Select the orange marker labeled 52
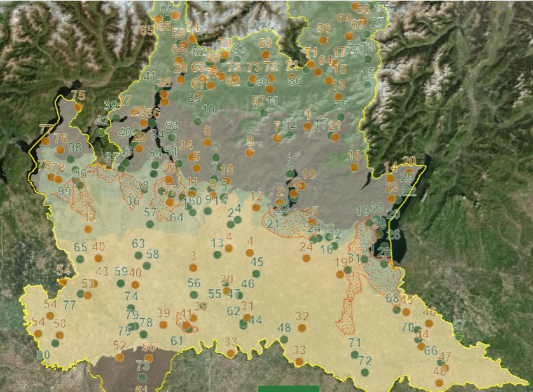 click(x=120, y=357)
